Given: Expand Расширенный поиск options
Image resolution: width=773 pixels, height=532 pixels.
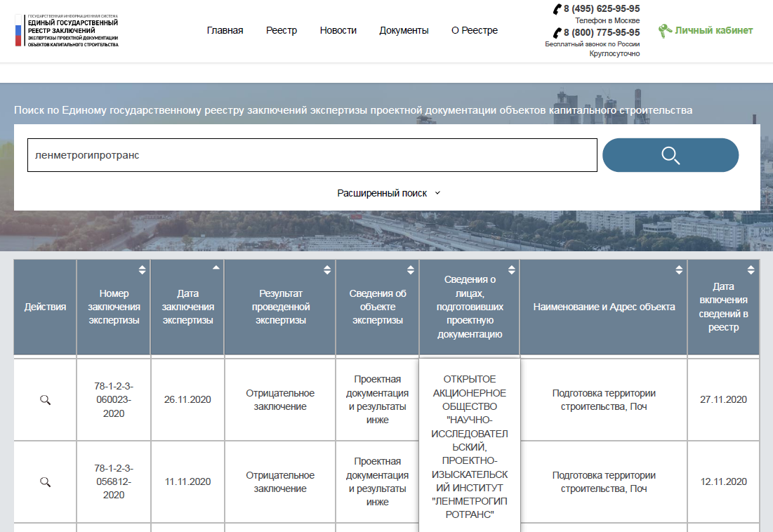Looking at the screenshot, I should click(388, 193).
